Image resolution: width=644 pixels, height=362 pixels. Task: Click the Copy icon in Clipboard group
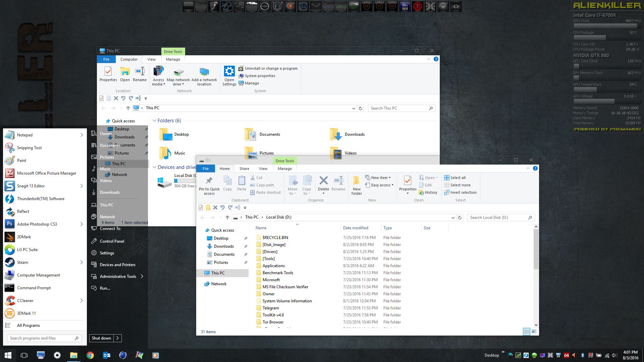pyautogui.click(x=227, y=184)
